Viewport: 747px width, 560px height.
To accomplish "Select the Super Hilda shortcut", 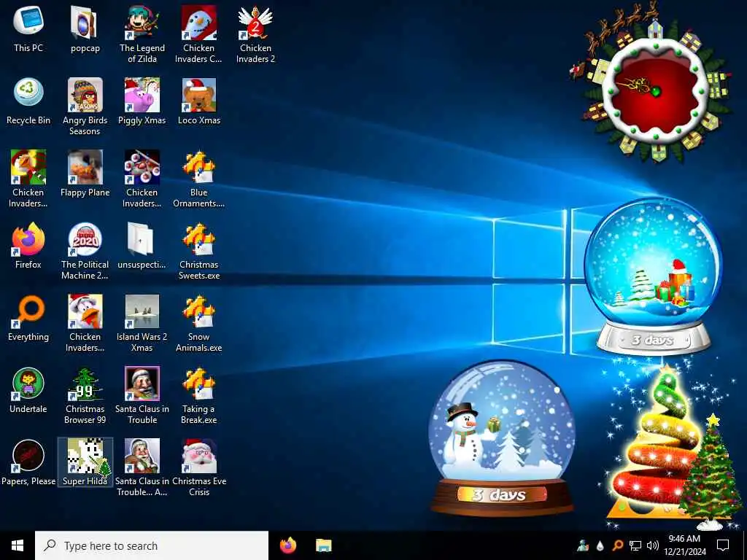I will click(x=85, y=462).
